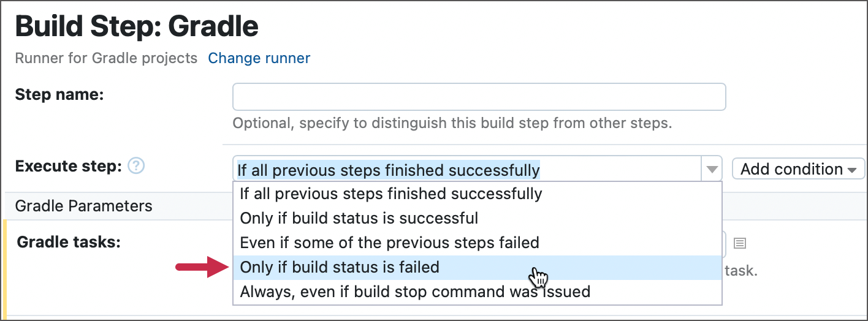Open the Add condition dropdown button
The height and width of the screenshot is (321, 868).
pos(798,169)
